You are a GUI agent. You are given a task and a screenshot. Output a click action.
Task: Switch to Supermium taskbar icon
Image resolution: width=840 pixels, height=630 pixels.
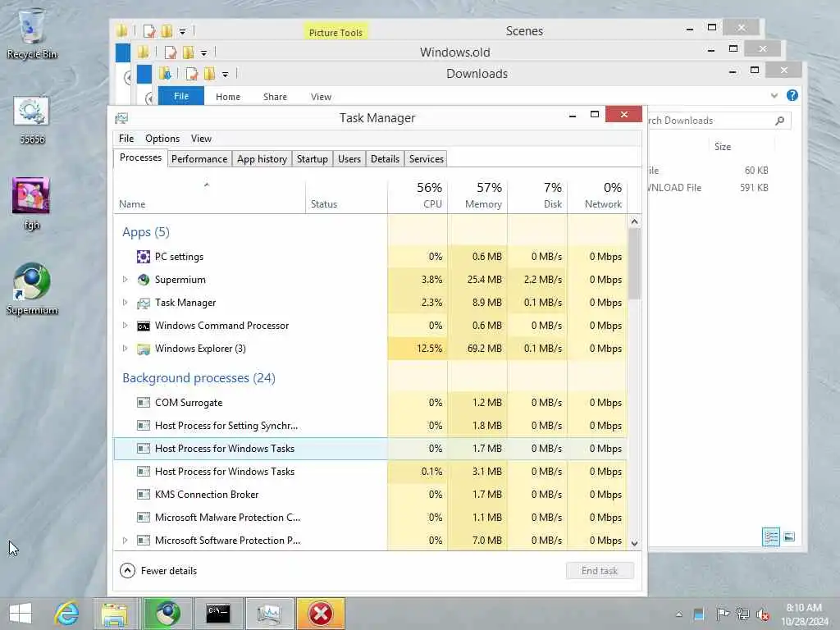click(x=167, y=614)
